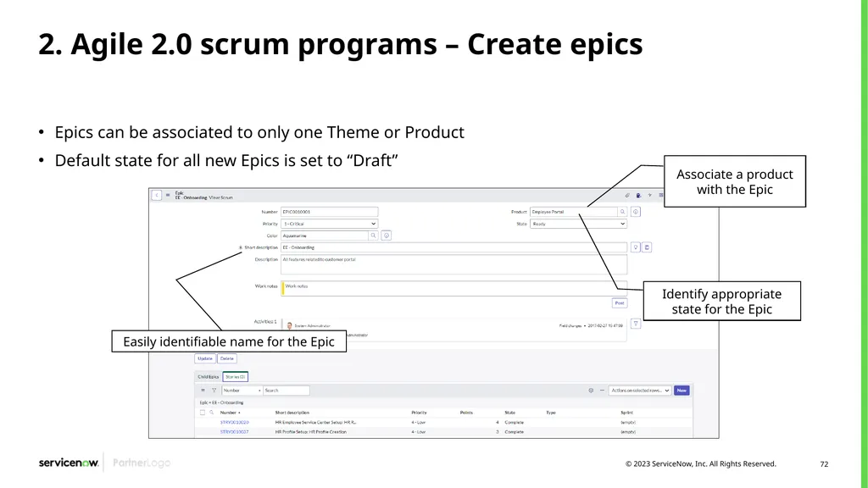
Task: Click the search icon in list column header
Action: pyautogui.click(x=211, y=413)
